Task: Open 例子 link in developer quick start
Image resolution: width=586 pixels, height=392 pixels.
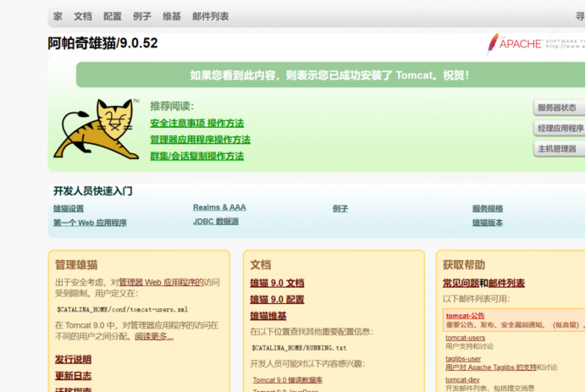Action: [340, 208]
